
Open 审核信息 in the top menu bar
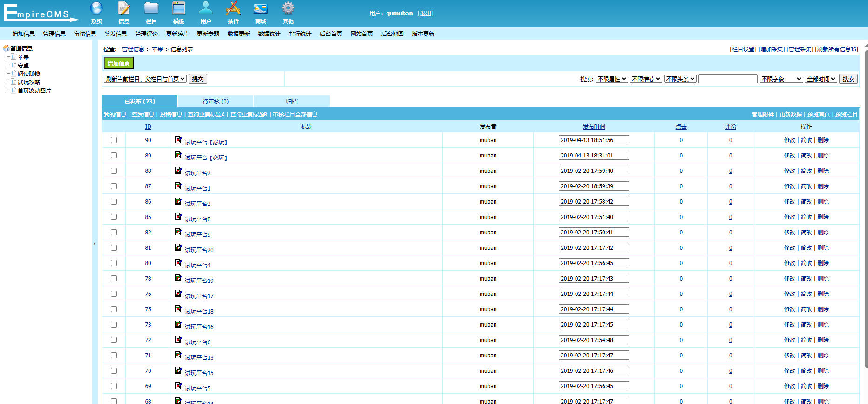(85, 34)
